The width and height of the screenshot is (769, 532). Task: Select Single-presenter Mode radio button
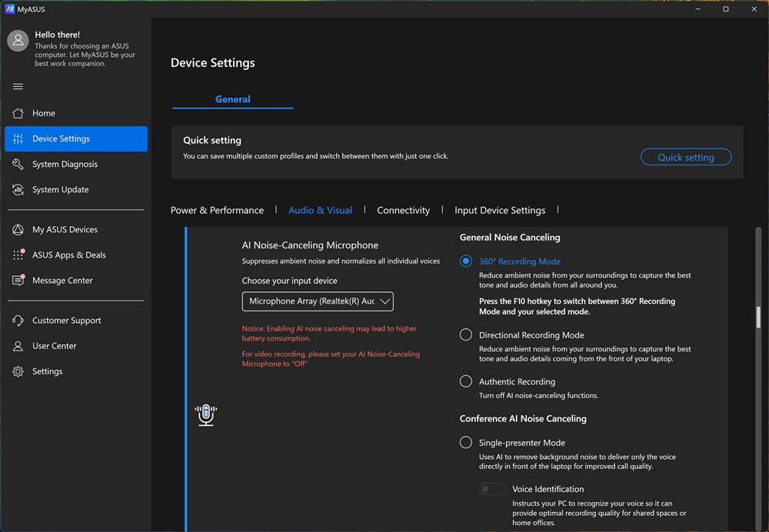click(x=466, y=443)
